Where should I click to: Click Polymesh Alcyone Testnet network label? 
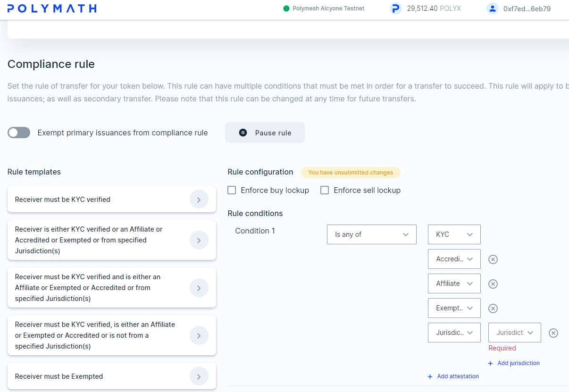328,8
